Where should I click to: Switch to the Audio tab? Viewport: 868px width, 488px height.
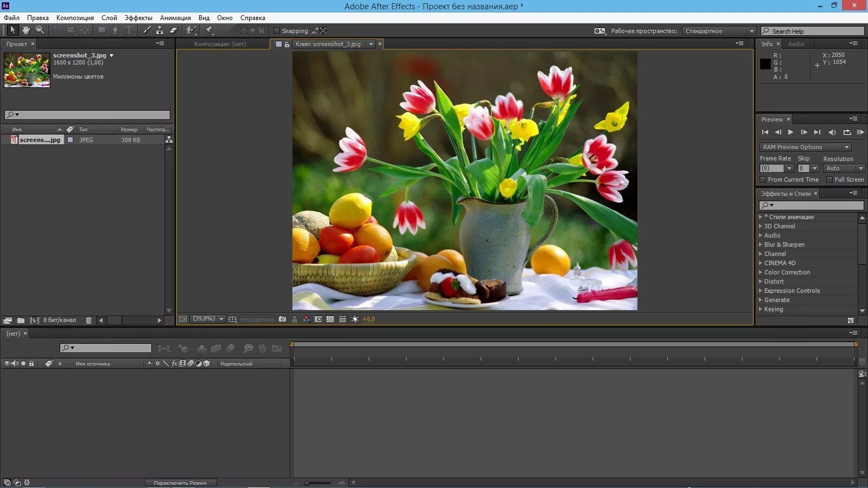(796, 44)
